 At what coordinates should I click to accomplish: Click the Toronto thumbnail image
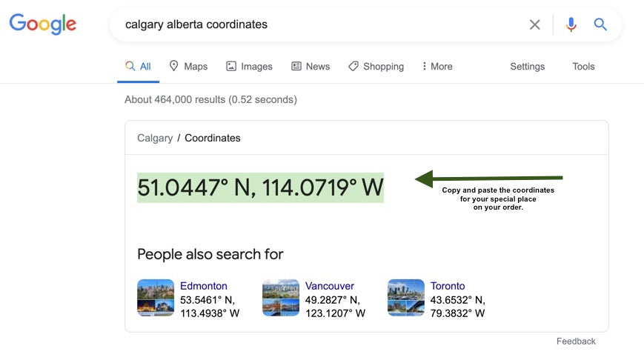click(406, 298)
